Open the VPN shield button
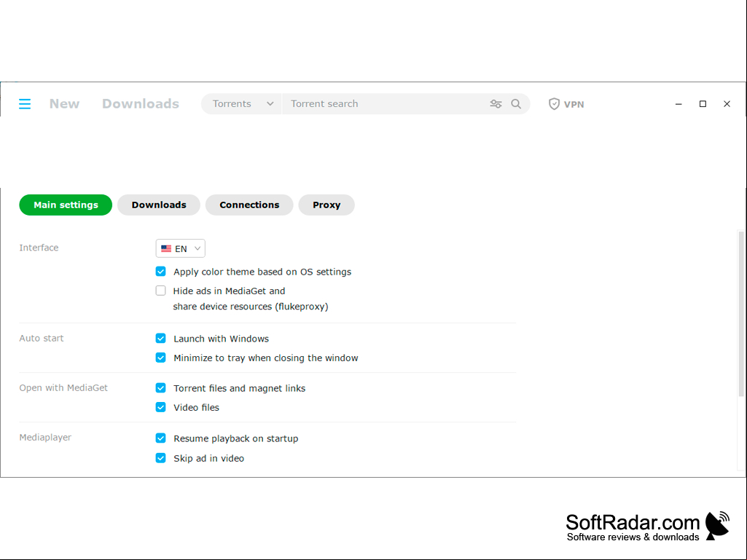Viewport: 747px width, 560px height. (566, 104)
